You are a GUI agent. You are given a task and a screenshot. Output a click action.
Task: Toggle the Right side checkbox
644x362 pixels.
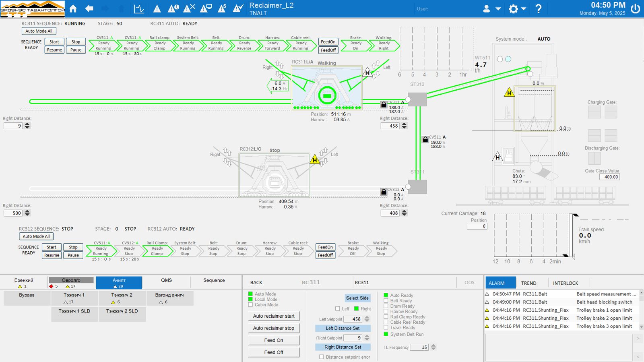click(356, 309)
